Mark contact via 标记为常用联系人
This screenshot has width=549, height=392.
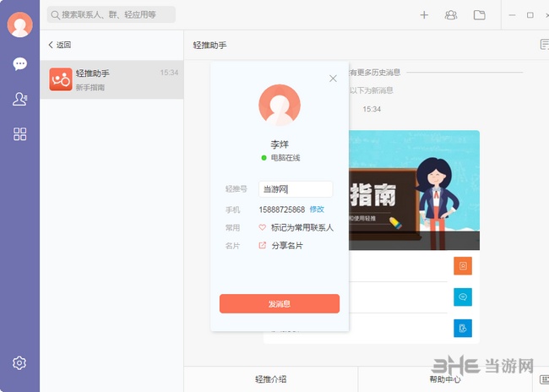(302, 228)
